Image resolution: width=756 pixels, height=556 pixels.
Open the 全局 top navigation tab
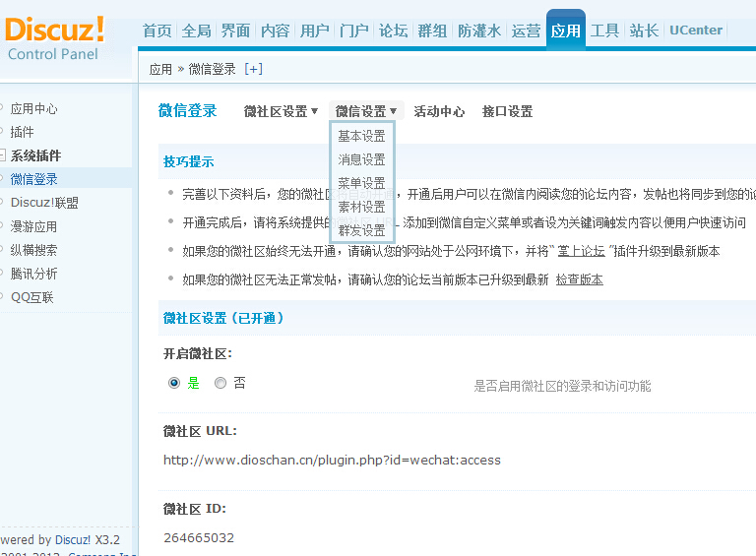tap(196, 31)
